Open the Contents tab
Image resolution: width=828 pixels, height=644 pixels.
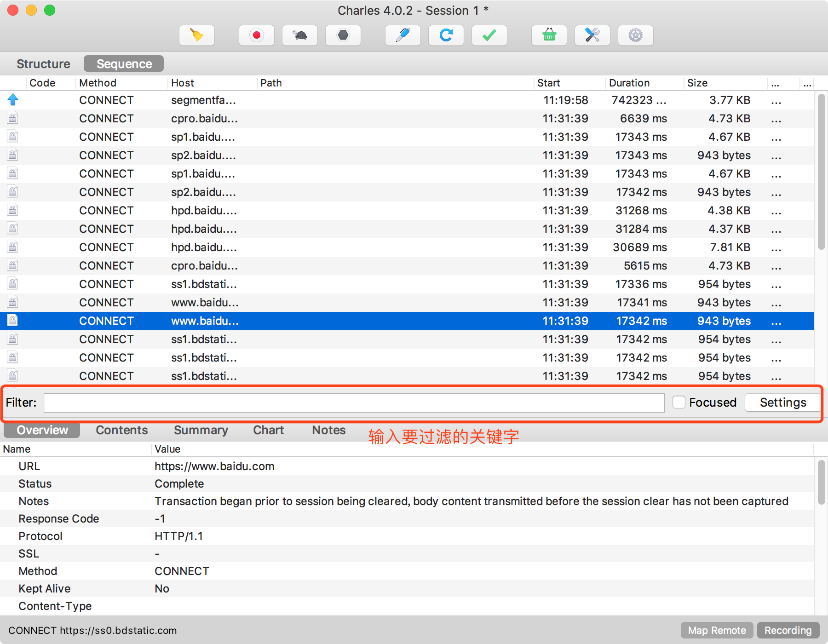click(122, 430)
